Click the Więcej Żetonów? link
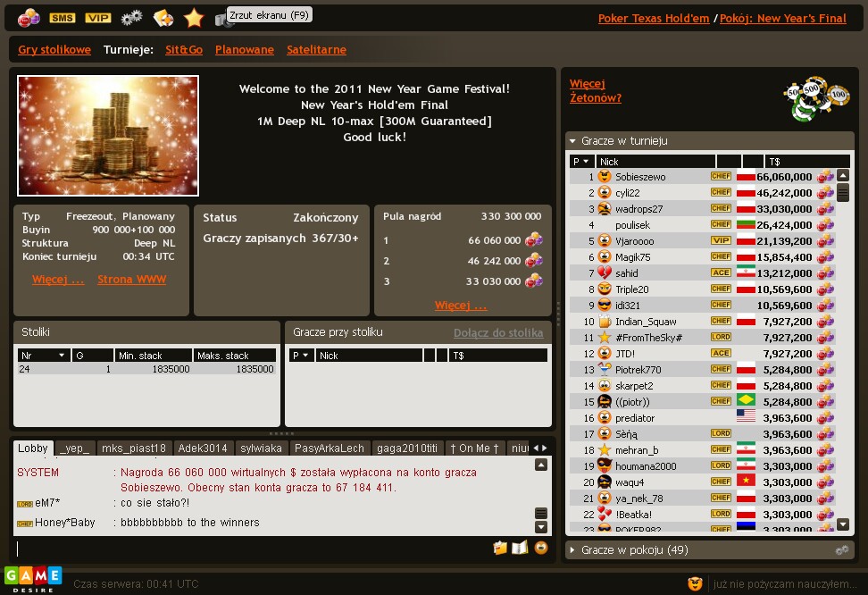This screenshot has height=595, width=868. point(595,91)
